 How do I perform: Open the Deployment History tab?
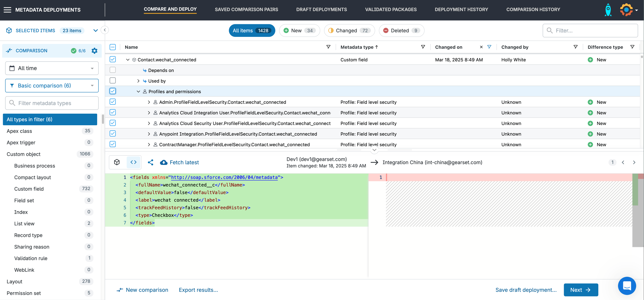coord(461,10)
